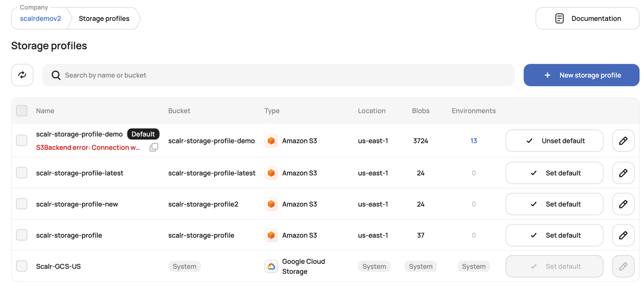The height and width of the screenshot is (288, 644).
Task: Click the pencil icon for Scalr-GCS-US
Action: coord(623,266)
